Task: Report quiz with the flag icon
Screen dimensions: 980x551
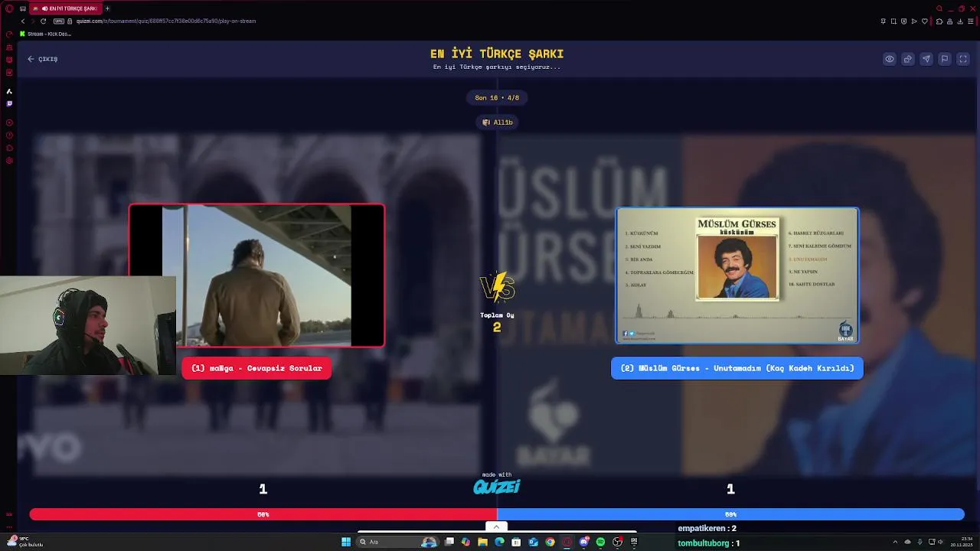Action: (x=945, y=59)
